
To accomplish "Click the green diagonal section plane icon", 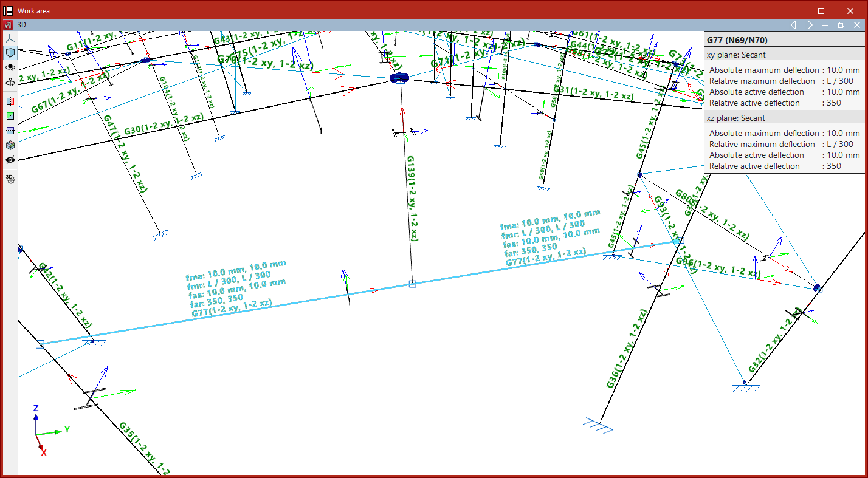I will pos(10,116).
